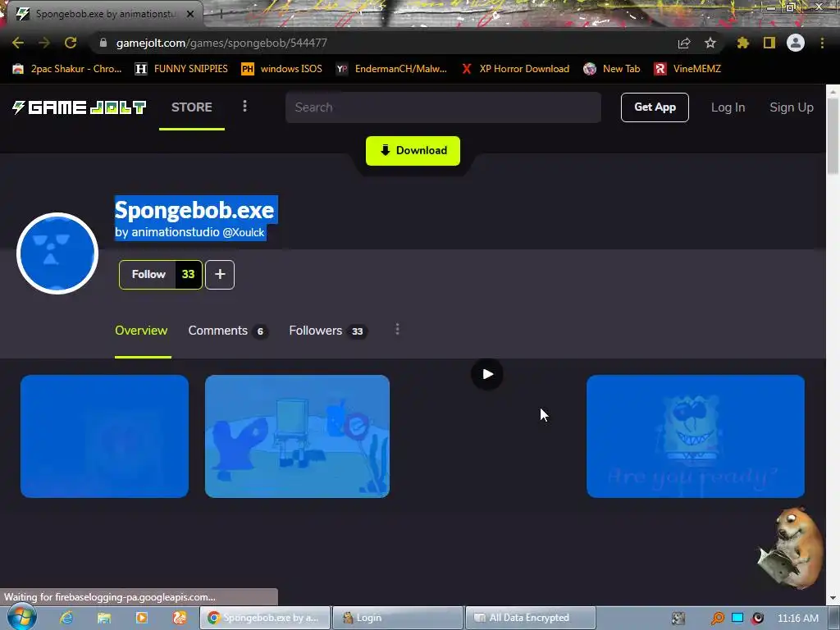Focus the Game Jolt Search field
The height and width of the screenshot is (630, 840).
[x=443, y=107]
